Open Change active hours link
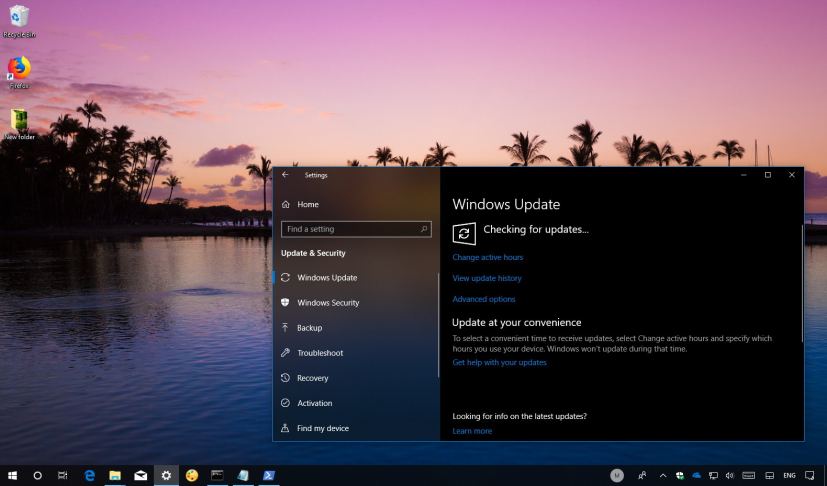827x486 pixels. (488, 257)
